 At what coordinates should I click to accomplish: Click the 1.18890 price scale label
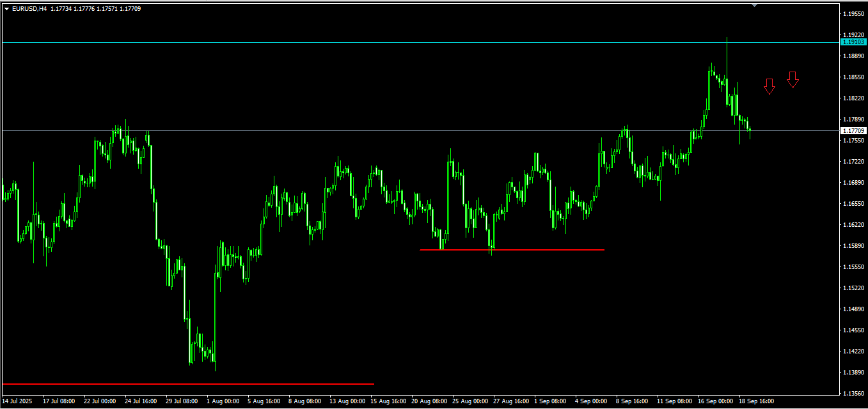click(x=853, y=56)
